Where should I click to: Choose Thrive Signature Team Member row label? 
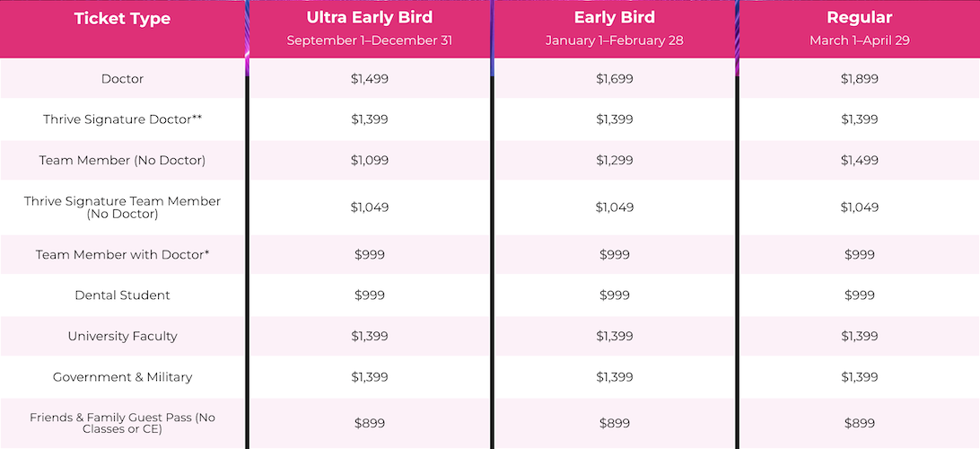coord(122,207)
